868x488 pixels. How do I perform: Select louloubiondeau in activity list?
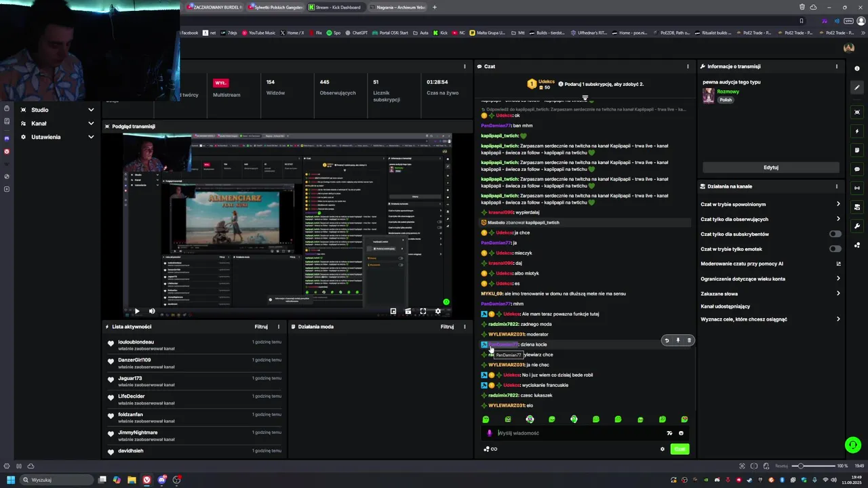pos(136,342)
